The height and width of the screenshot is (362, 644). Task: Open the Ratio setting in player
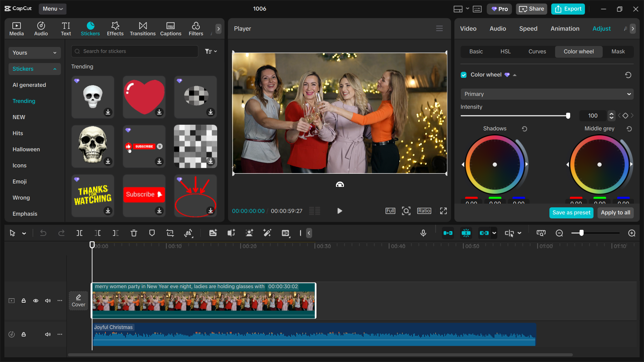(424, 211)
